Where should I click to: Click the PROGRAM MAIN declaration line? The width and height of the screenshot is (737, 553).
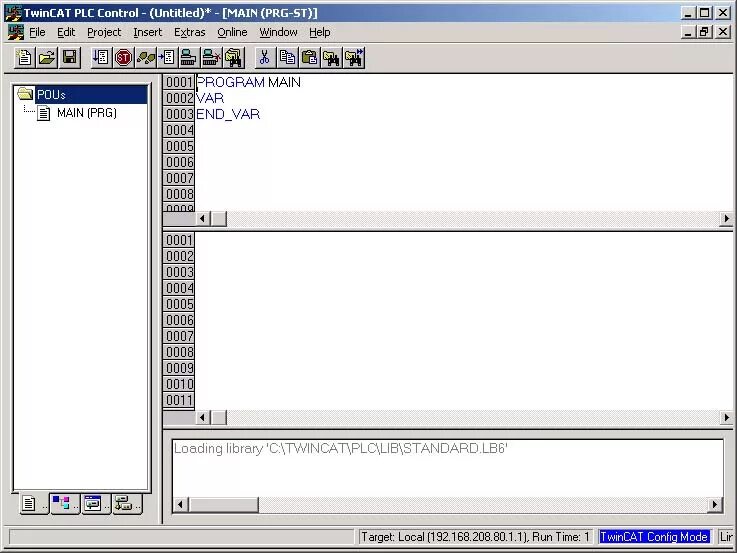(x=248, y=82)
